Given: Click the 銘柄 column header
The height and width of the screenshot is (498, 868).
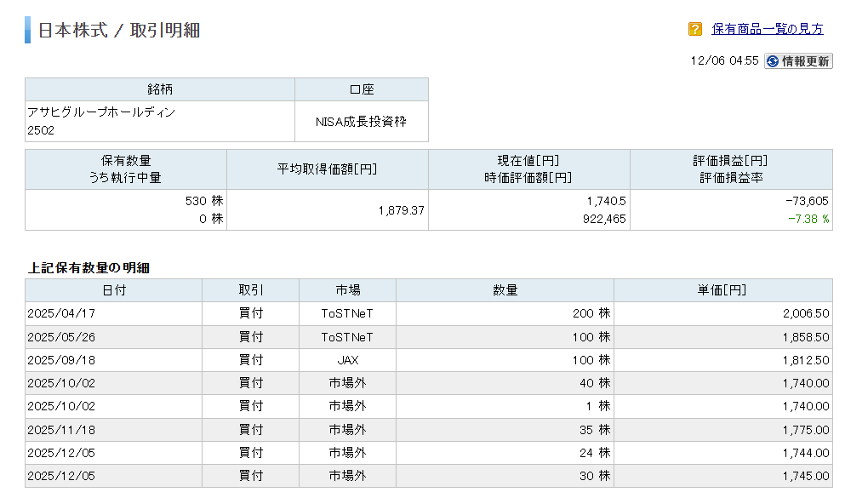Looking at the screenshot, I should pos(160,89).
